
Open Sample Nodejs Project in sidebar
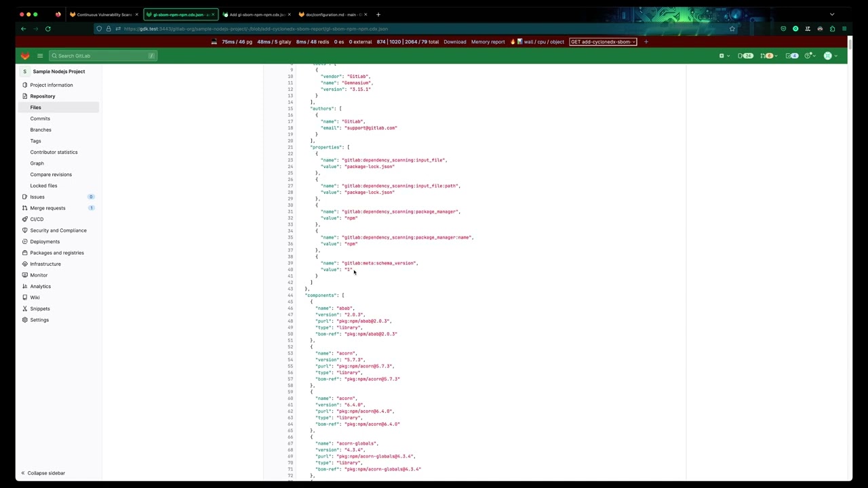coord(59,71)
